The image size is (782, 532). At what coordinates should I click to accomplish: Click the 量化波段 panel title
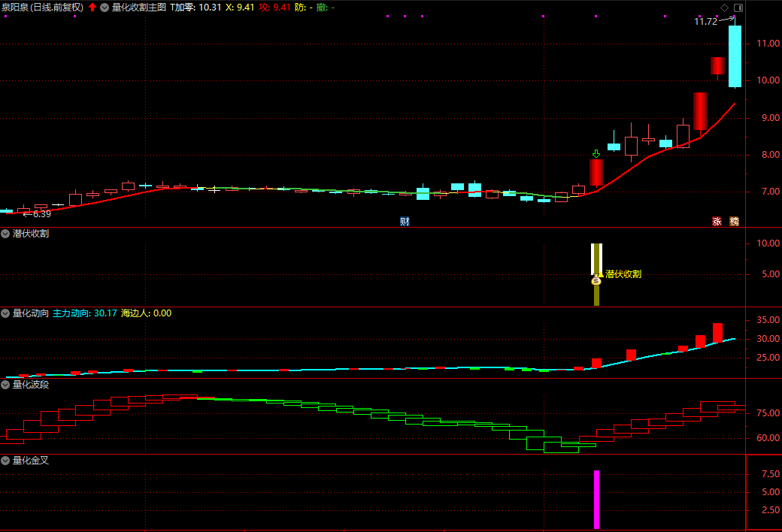click(x=30, y=385)
